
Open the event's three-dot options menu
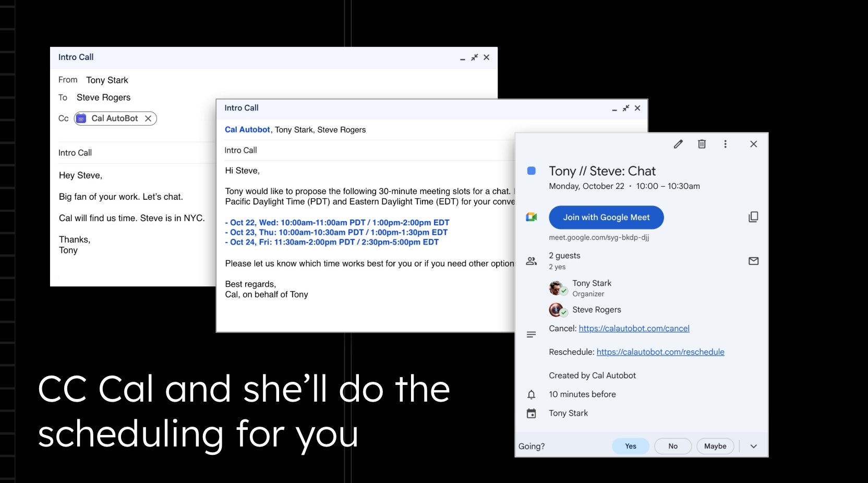click(x=725, y=144)
